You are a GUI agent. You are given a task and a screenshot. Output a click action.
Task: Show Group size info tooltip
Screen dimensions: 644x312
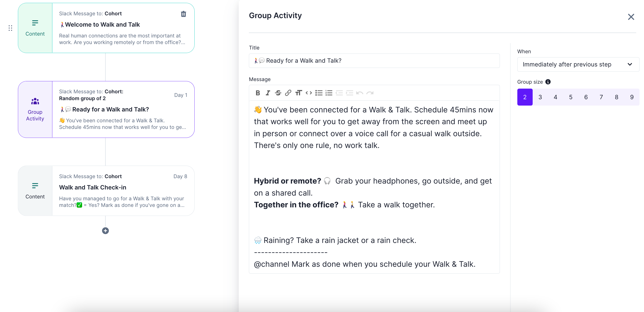click(548, 82)
